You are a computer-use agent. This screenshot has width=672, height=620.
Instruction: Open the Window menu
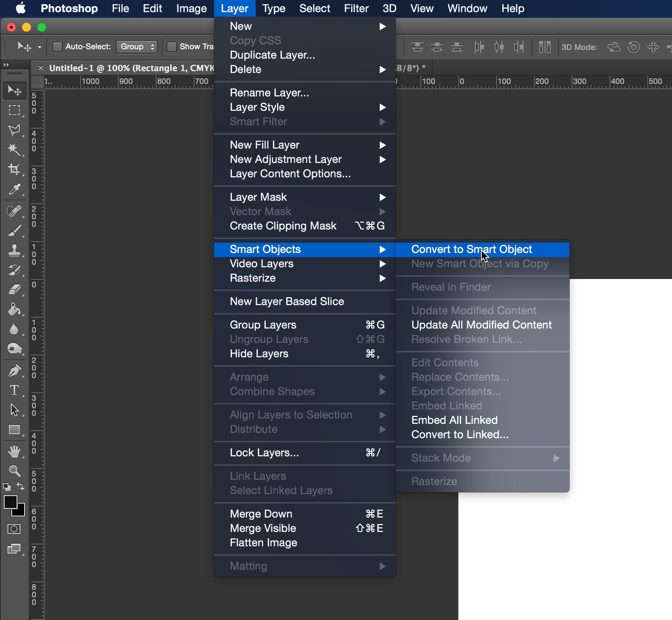pos(467,8)
